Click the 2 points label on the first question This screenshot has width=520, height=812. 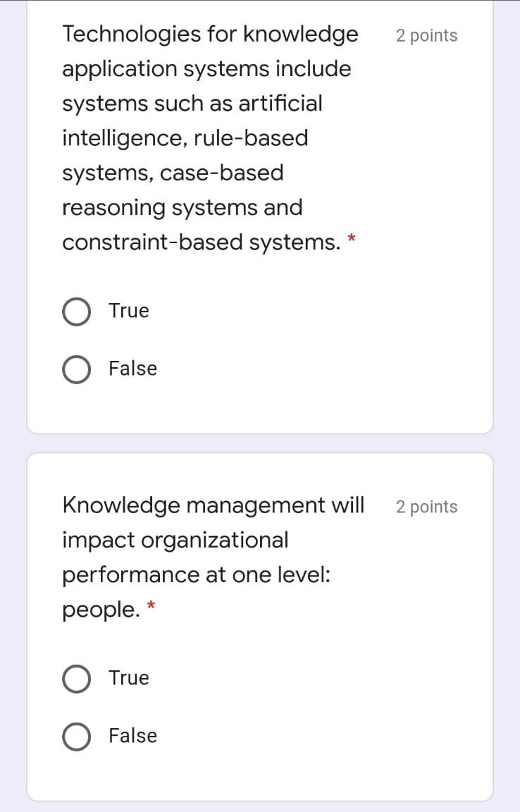tap(426, 35)
